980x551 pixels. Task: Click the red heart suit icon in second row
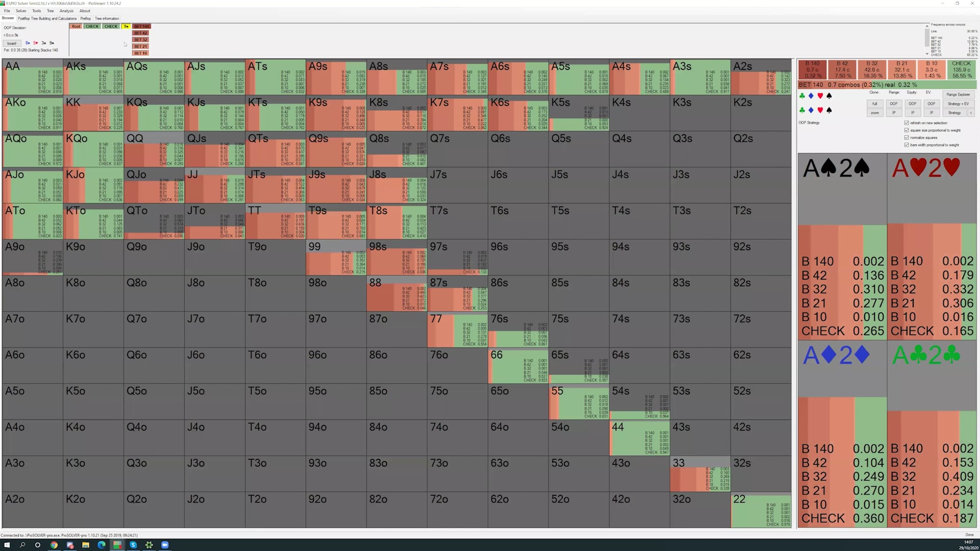(x=820, y=110)
